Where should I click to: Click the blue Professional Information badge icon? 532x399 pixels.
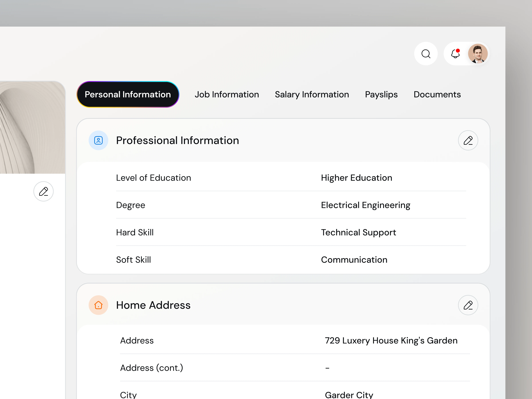point(98,140)
